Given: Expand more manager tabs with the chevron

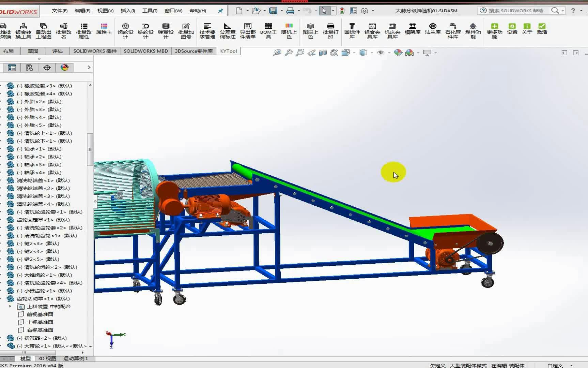Looking at the screenshot, I should 89,68.
